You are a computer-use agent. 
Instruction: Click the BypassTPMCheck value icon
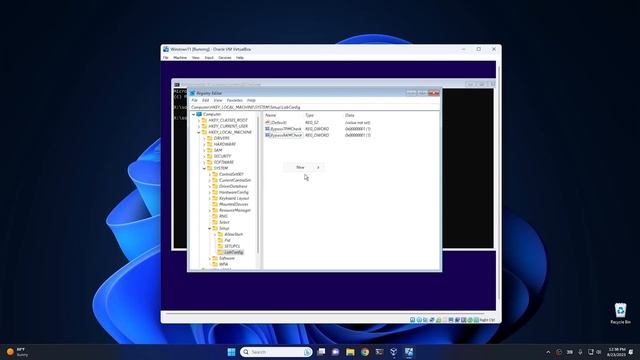point(267,129)
